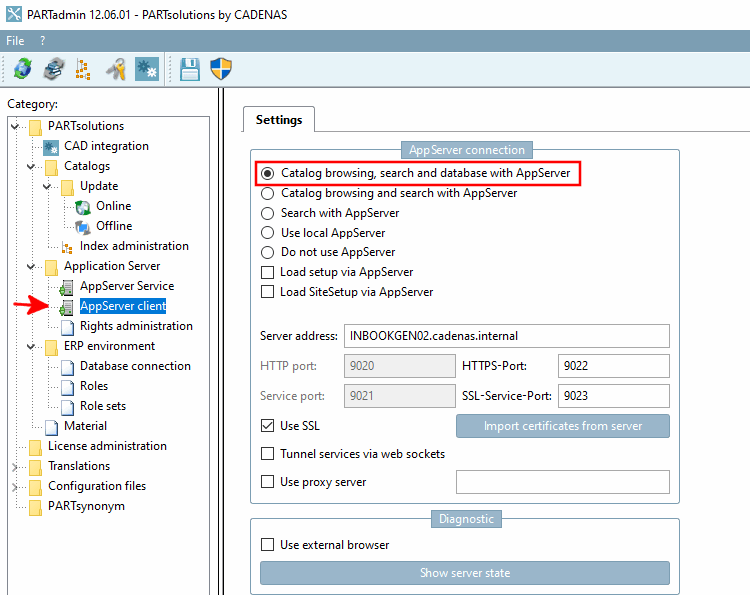Click the Roles page icon
The image size is (750, 595).
pos(67,387)
